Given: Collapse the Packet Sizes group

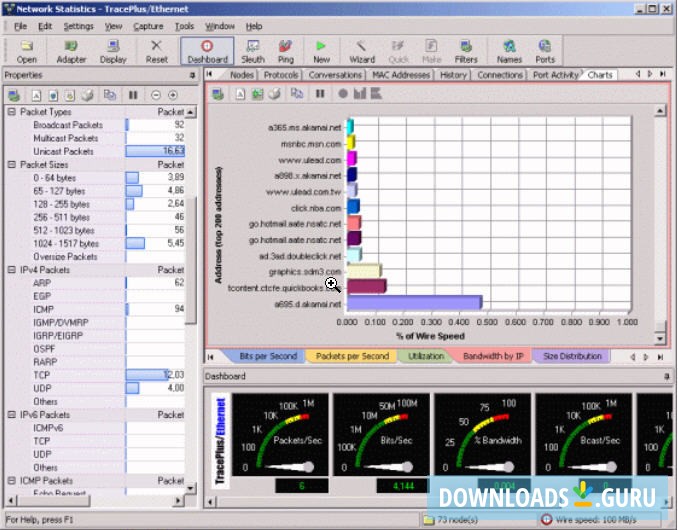Looking at the screenshot, I should coord(12,165).
